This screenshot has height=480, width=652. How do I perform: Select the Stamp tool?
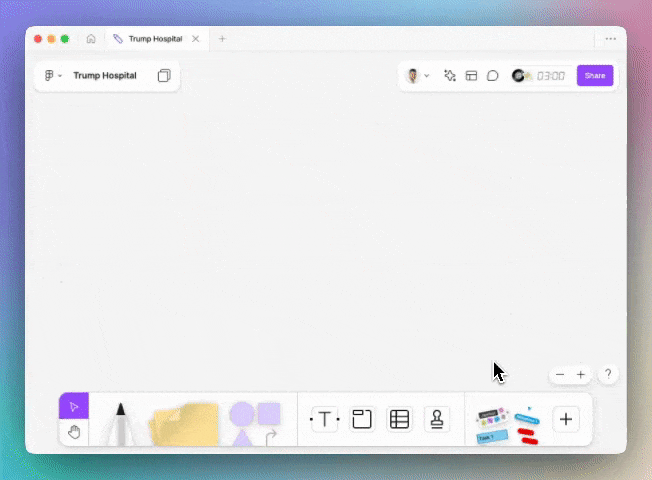point(436,419)
